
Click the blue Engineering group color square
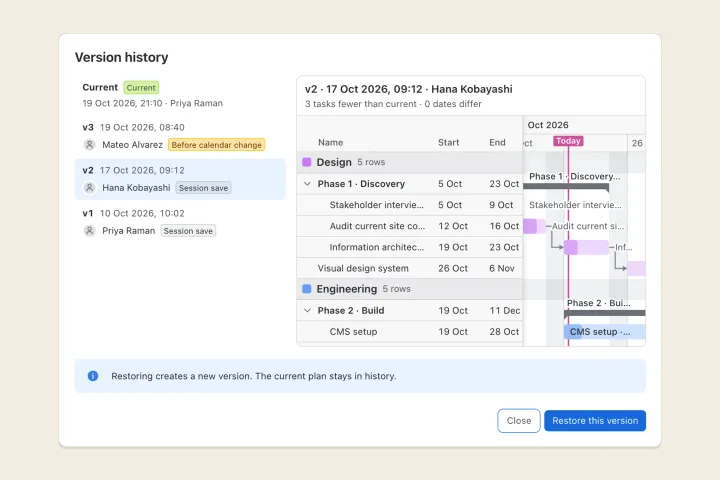point(307,289)
